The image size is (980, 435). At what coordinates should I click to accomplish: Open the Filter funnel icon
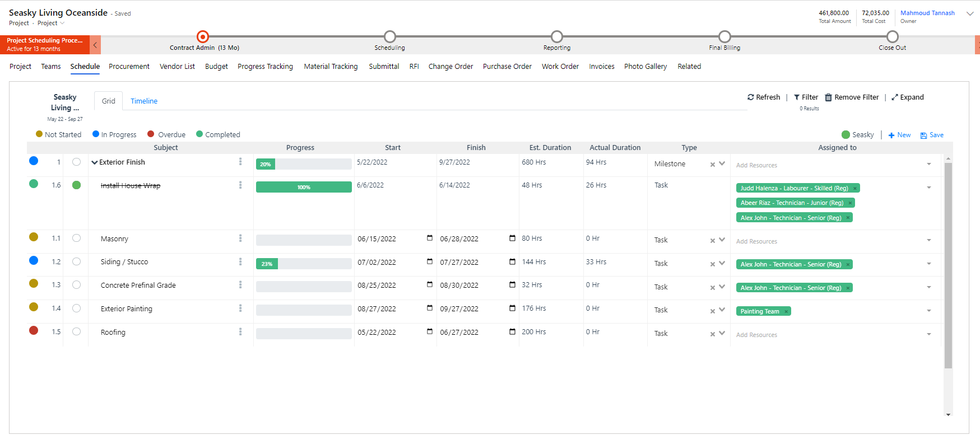click(797, 97)
